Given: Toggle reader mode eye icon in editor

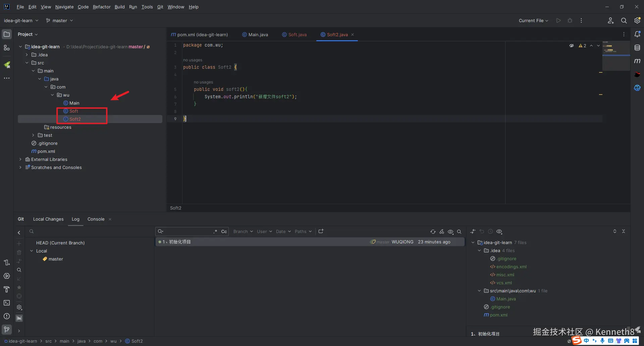Looking at the screenshot, I should pos(572,46).
